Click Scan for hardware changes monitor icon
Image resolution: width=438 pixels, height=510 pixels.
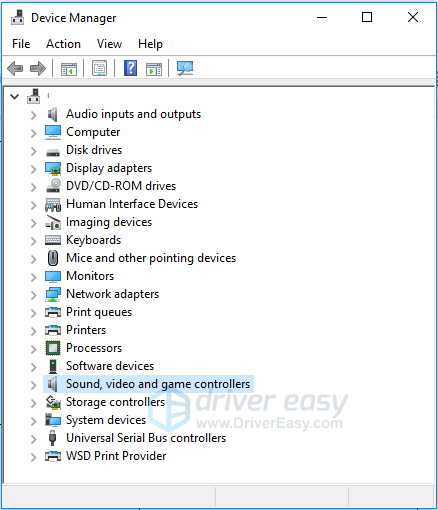point(185,68)
